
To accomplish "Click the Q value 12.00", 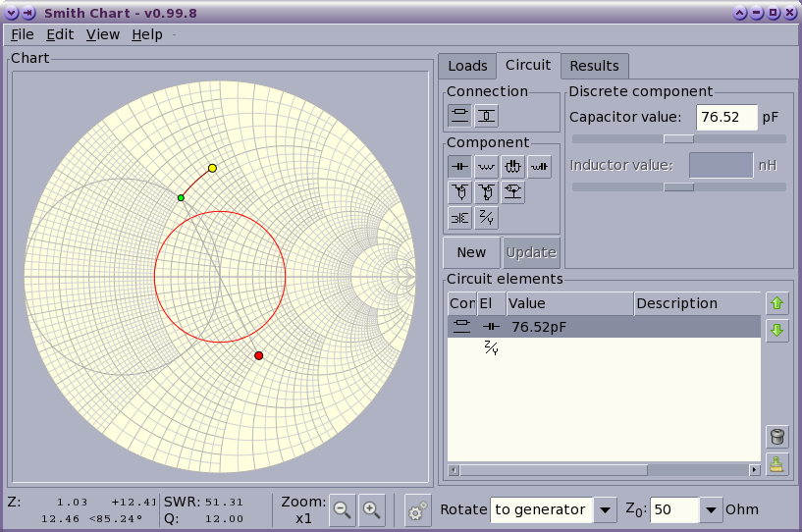I will (x=224, y=518).
